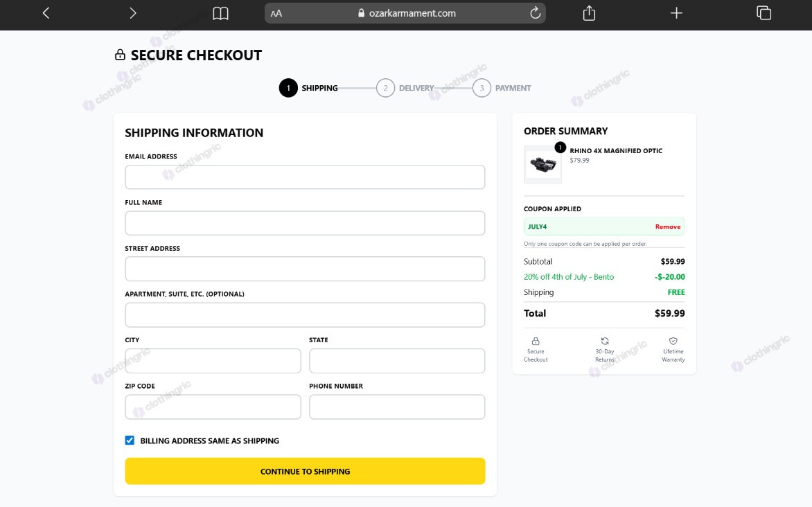This screenshot has width=812, height=507.
Task: Click the FREE shipping value
Action: pos(676,292)
